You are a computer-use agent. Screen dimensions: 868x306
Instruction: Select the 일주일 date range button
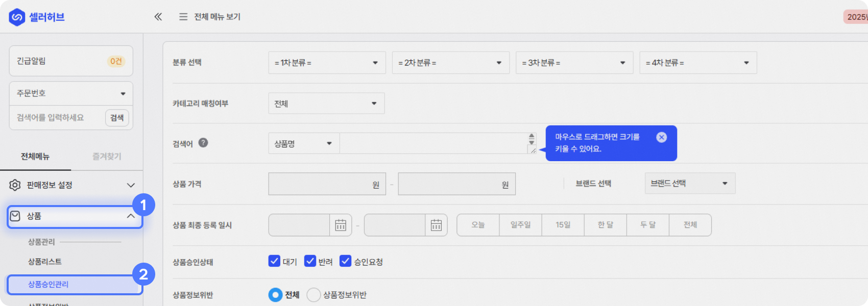[x=520, y=225]
